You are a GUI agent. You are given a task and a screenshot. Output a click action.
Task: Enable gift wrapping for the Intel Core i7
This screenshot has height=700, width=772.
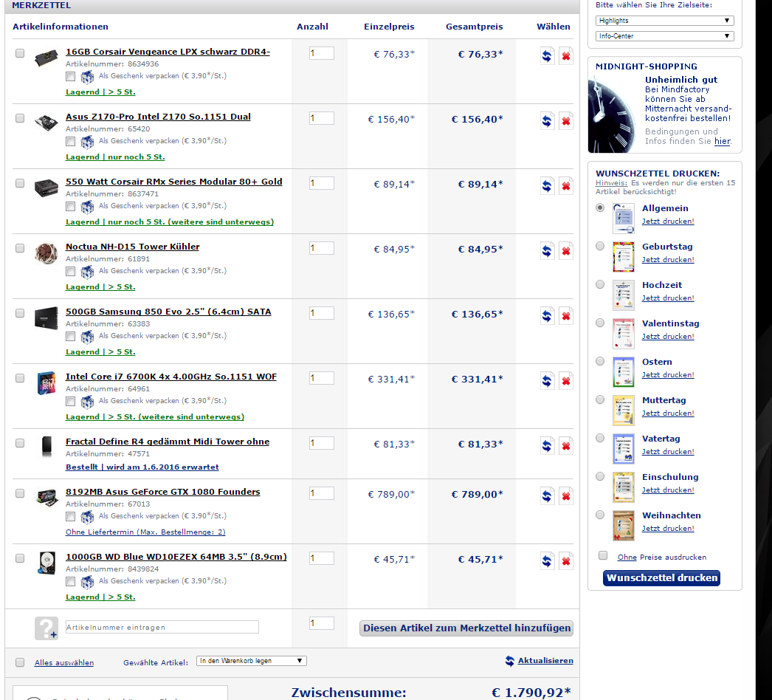[70, 402]
